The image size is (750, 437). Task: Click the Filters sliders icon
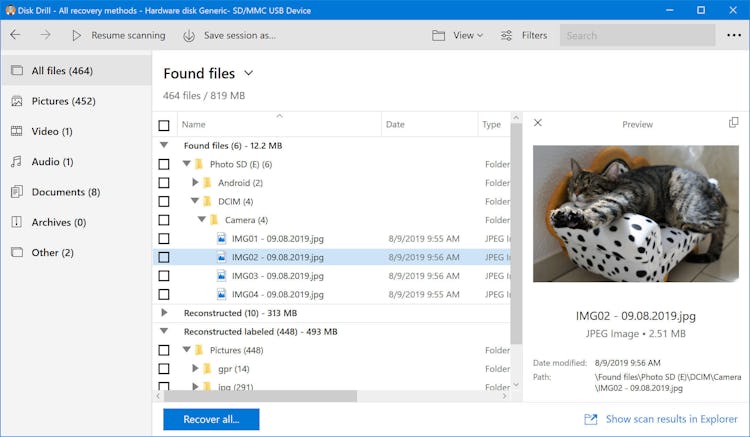pyautogui.click(x=506, y=35)
